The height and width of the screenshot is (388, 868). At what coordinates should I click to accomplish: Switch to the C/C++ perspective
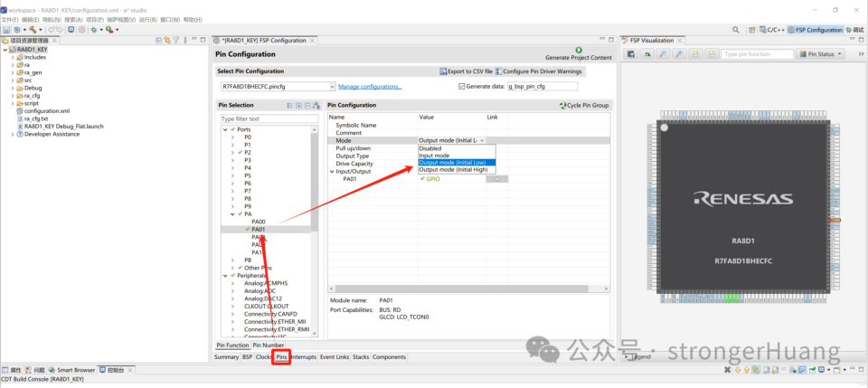coord(773,30)
